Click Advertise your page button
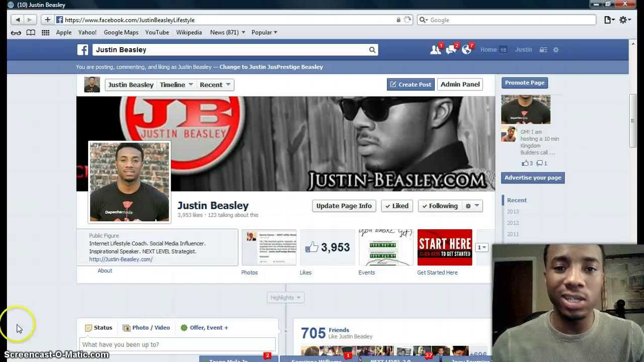The width and height of the screenshot is (644, 362). (x=533, y=177)
